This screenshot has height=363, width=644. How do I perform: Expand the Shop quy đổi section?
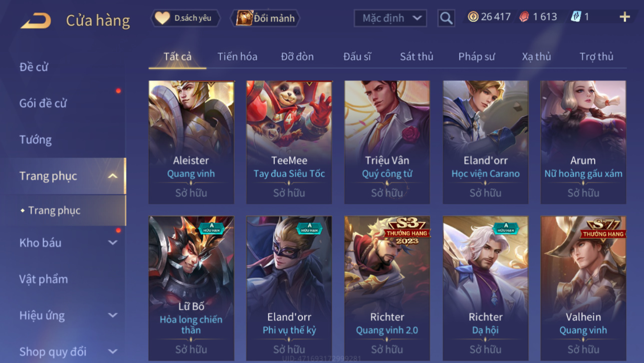[113, 351]
